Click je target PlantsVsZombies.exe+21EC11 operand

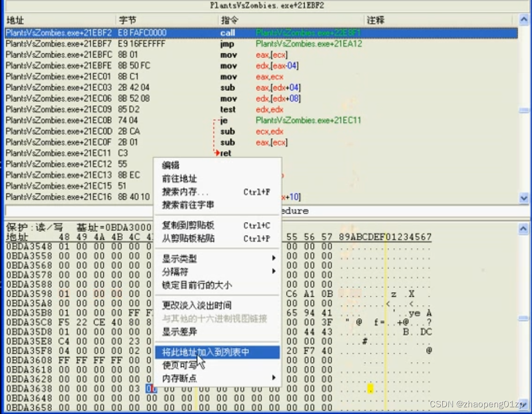308,120
